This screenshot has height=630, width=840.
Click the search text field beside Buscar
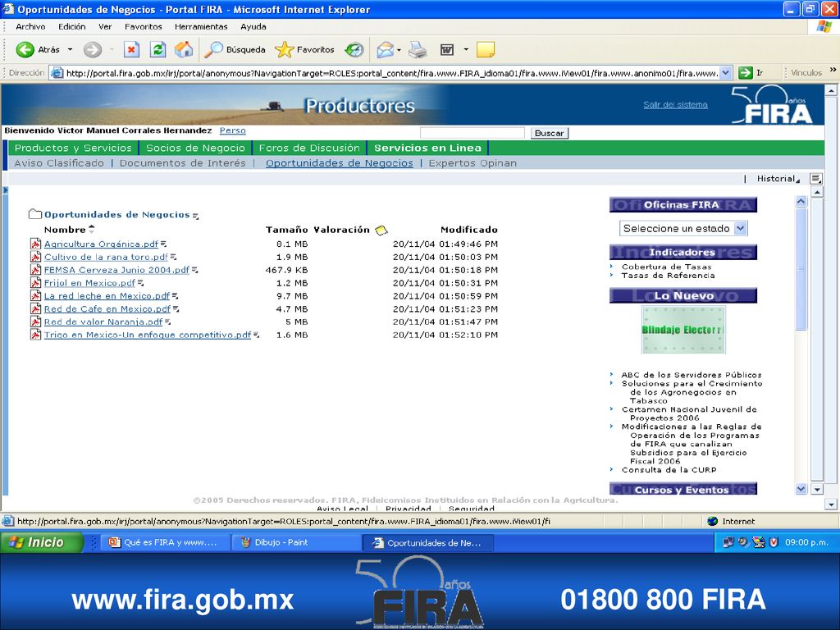coord(472,133)
